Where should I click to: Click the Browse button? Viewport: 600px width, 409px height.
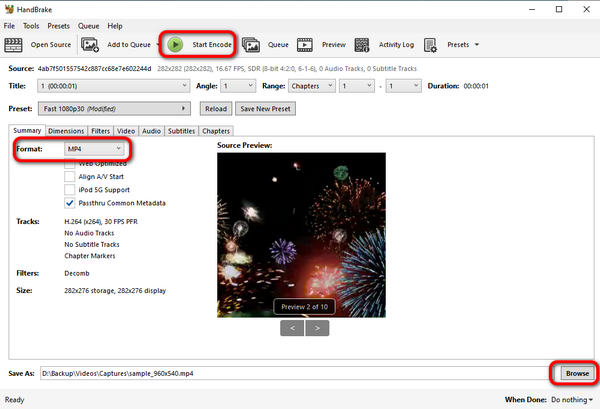pos(577,373)
